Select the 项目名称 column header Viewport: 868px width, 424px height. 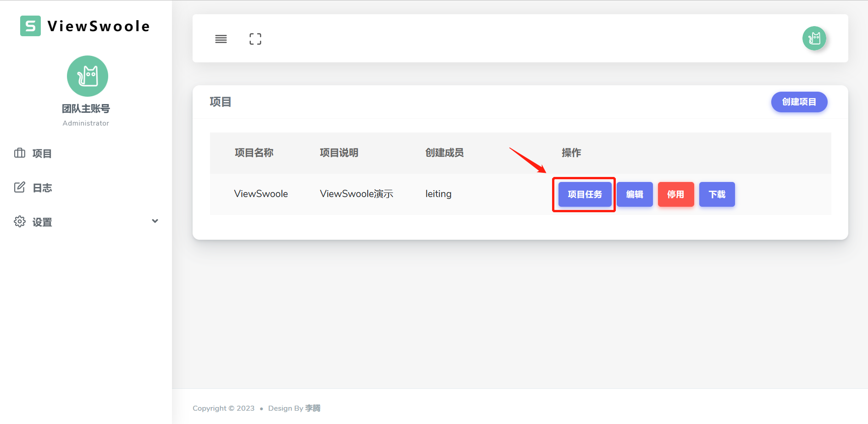[254, 153]
